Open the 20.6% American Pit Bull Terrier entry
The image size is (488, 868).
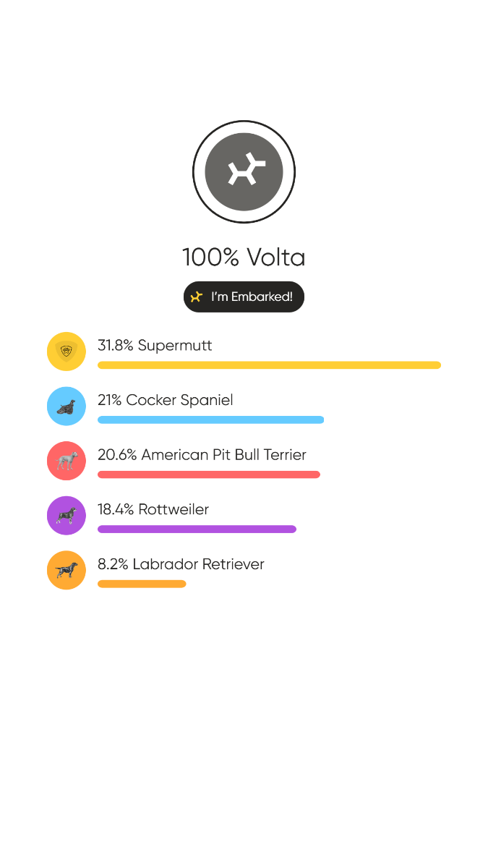(x=202, y=455)
